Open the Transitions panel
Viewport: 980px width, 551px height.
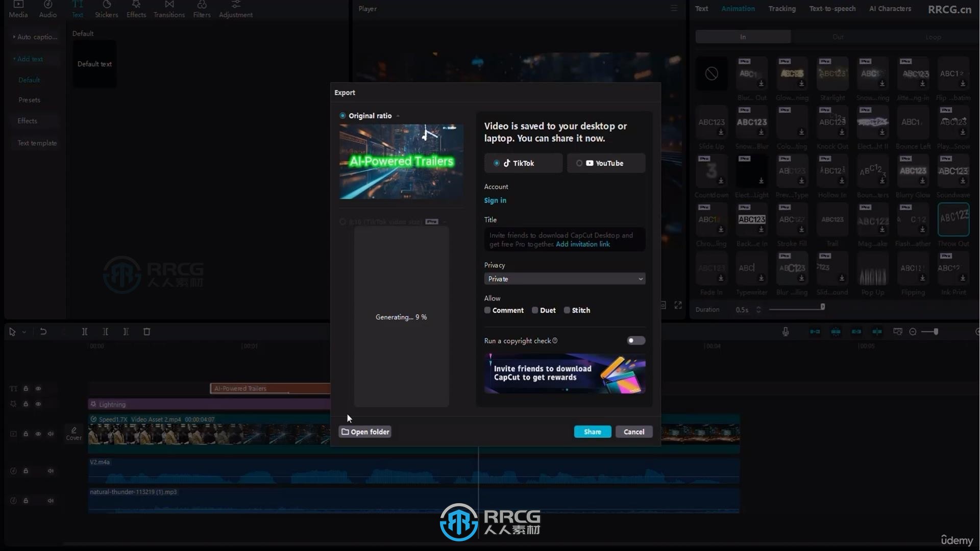coord(169,9)
